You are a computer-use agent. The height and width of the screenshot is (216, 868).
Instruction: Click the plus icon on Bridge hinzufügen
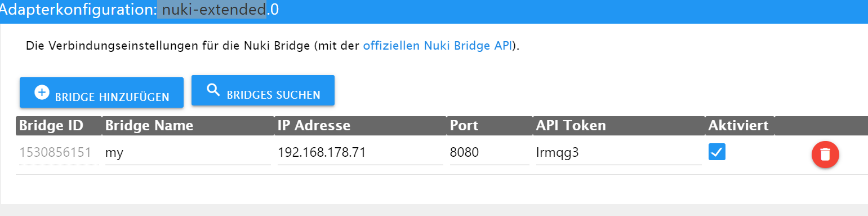42,92
